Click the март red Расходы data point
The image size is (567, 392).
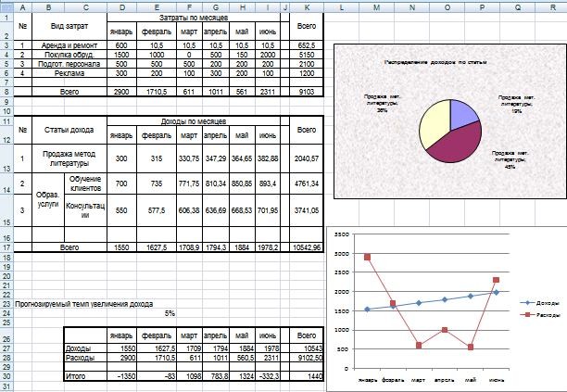click(419, 346)
